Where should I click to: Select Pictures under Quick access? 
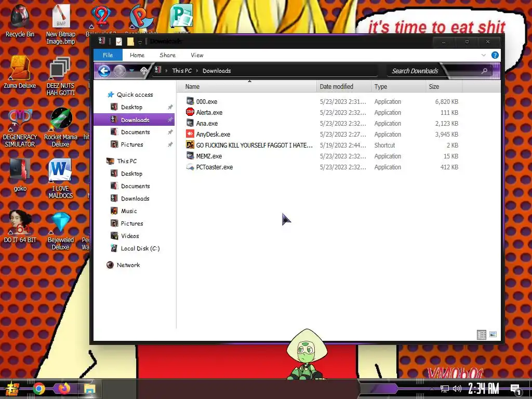131,144
